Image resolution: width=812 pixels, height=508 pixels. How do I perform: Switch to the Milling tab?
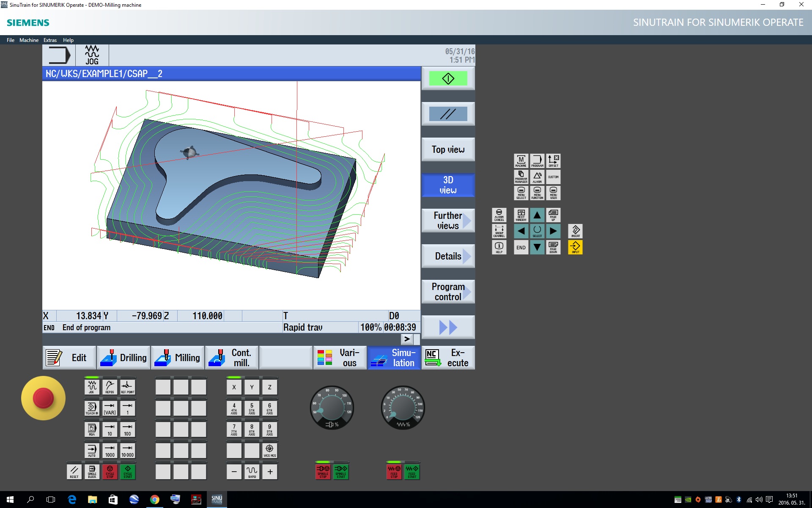pos(178,358)
